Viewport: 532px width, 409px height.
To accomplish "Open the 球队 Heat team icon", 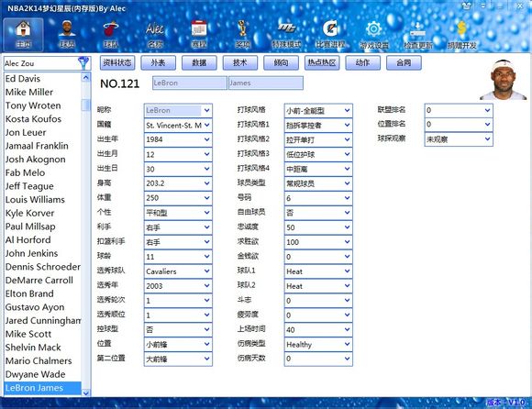I will point(111,34).
